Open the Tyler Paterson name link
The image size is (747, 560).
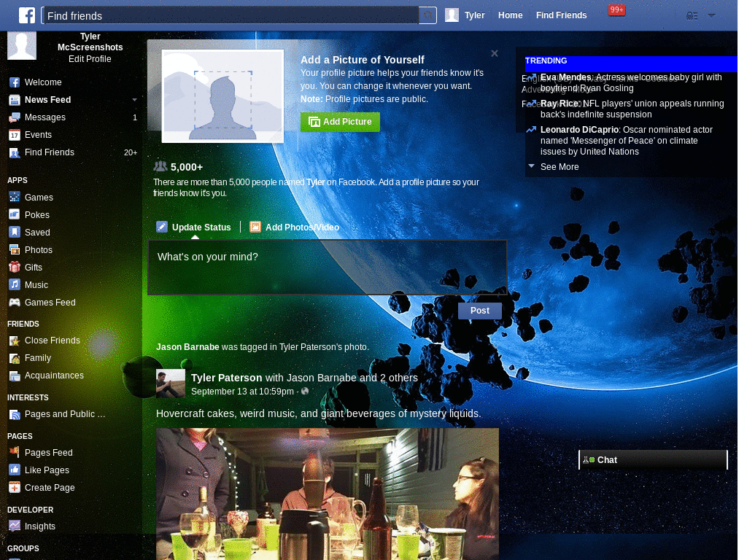tap(226, 378)
